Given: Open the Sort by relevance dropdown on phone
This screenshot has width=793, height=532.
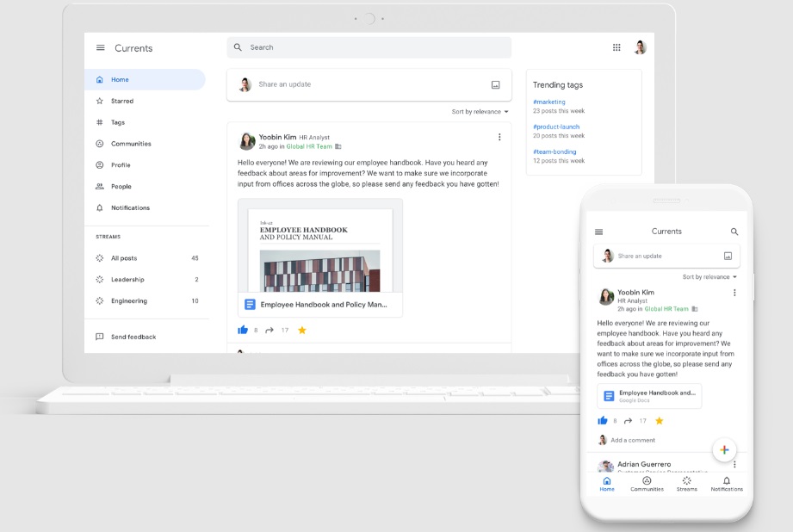Looking at the screenshot, I should click(709, 277).
